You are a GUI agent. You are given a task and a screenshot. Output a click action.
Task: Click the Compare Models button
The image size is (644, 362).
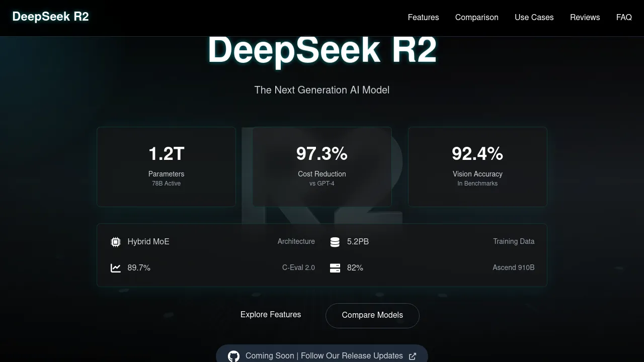[x=372, y=315]
